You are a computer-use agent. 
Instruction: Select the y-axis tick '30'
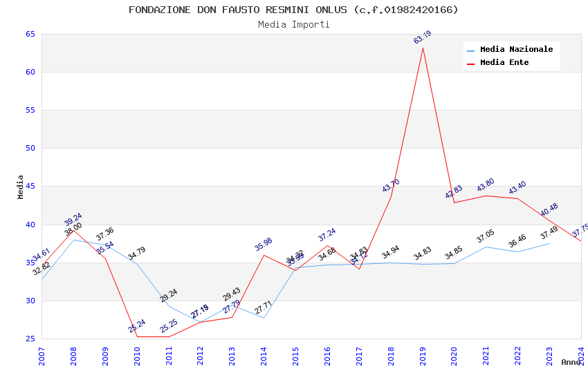tap(30, 301)
